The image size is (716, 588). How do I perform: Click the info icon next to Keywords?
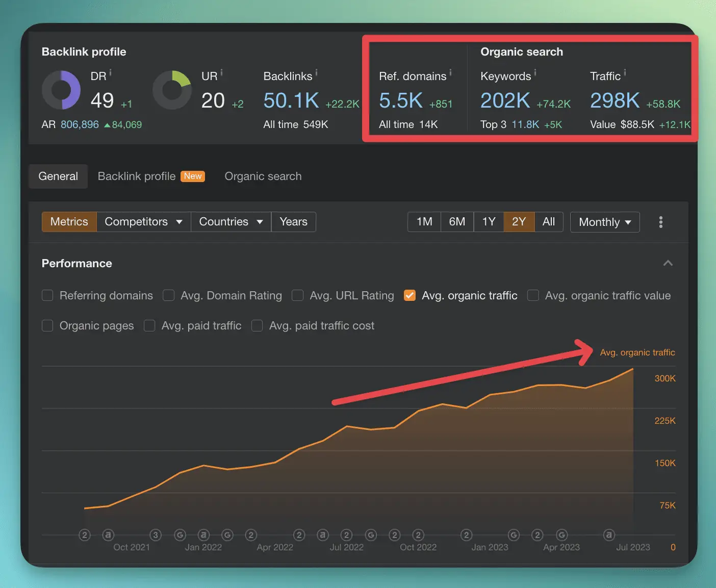535,73
